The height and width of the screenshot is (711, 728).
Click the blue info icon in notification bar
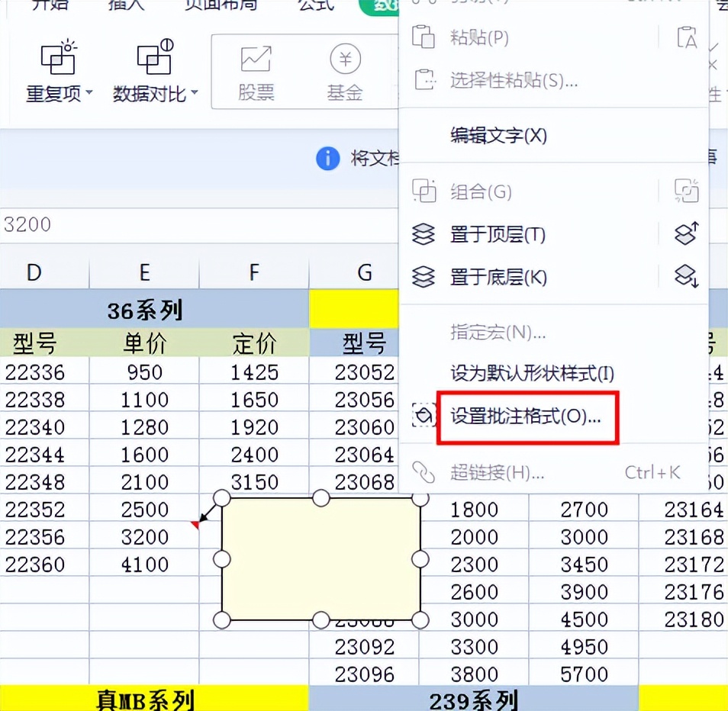pyautogui.click(x=328, y=158)
